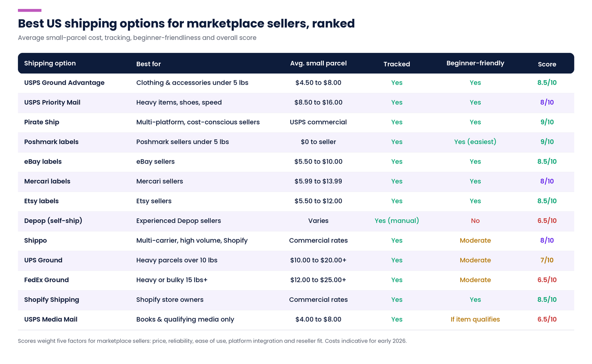Click 'Moderate' in the Shippo row
592x364 pixels.
475,240
